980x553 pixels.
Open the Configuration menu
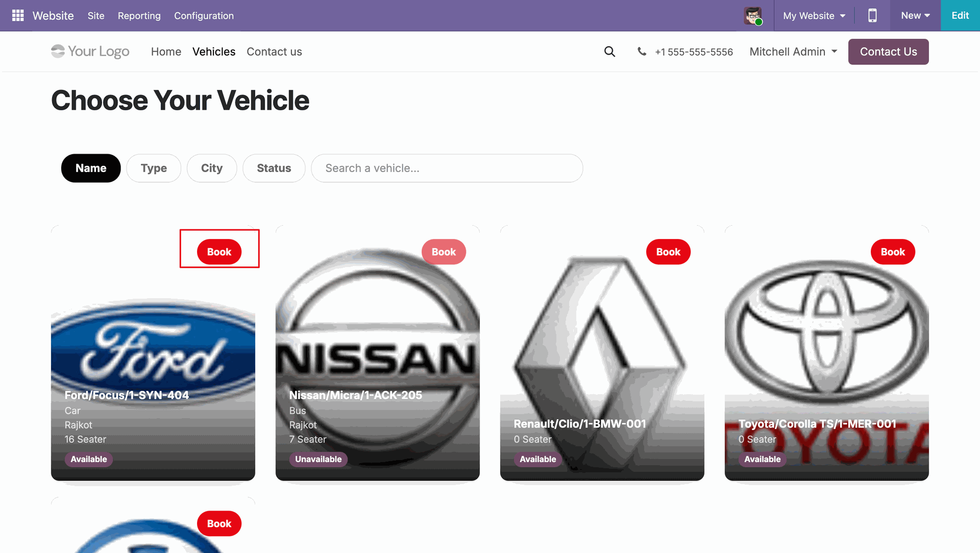204,15
